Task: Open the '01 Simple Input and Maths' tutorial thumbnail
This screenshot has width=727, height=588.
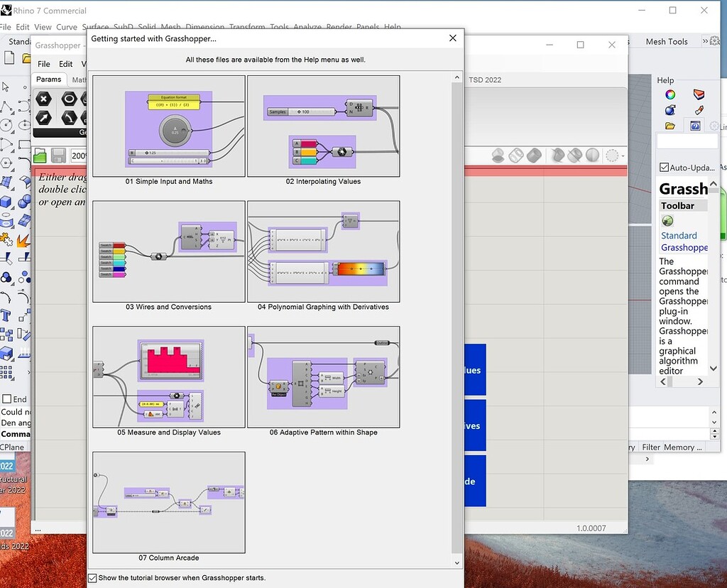Action: pyautogui.click(x=168, y=126)
